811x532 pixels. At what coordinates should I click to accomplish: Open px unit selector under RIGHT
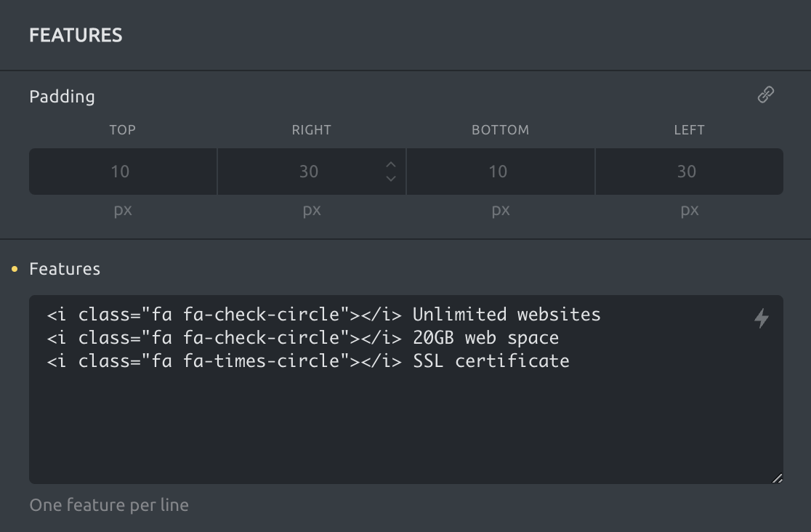click(x=312, y=210)
